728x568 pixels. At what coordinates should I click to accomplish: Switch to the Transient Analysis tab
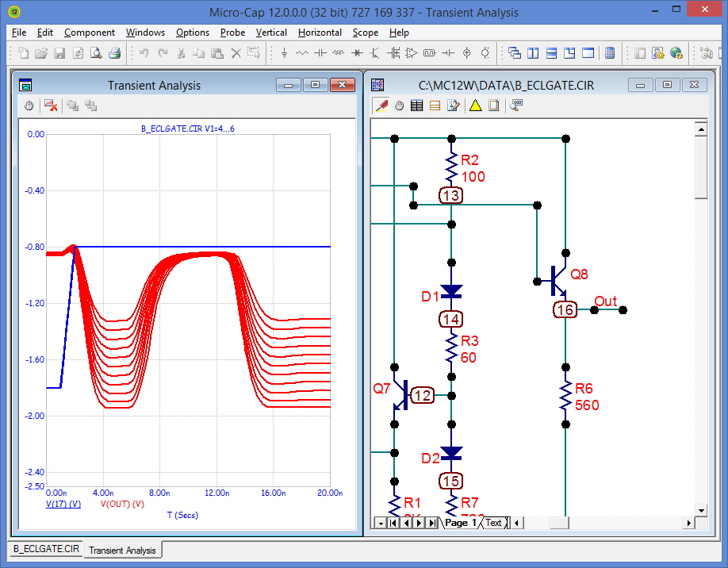(x=123, y=548)
